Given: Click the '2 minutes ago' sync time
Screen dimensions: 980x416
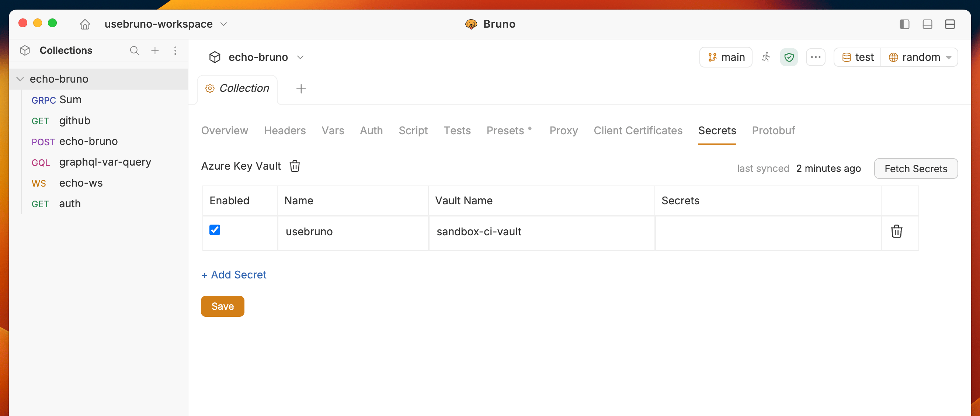Looking at the screenshot, I should tap(828, 169).
